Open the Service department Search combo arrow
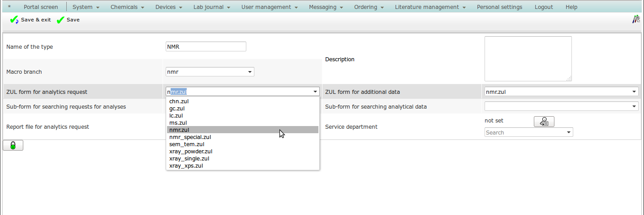The image size is (644, 215). pyautogui.click(x=568, y=132)
